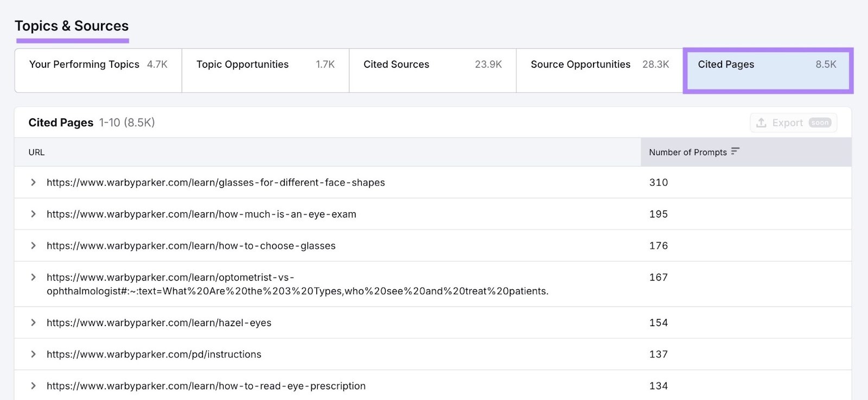Expand the how-much-is-an-eye-exam row
This screenshot has width=868, height=400.
33,214
